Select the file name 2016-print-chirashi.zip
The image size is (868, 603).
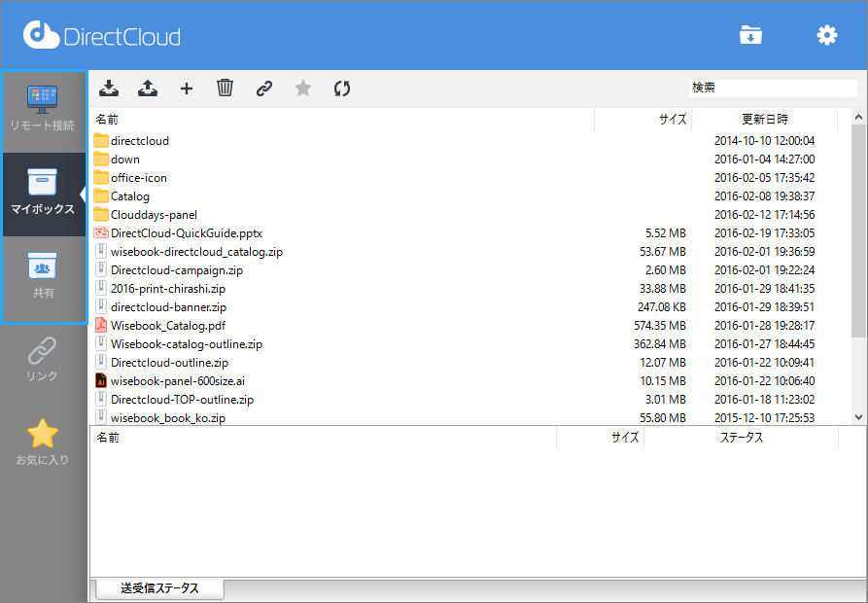(x=168, y=289)
